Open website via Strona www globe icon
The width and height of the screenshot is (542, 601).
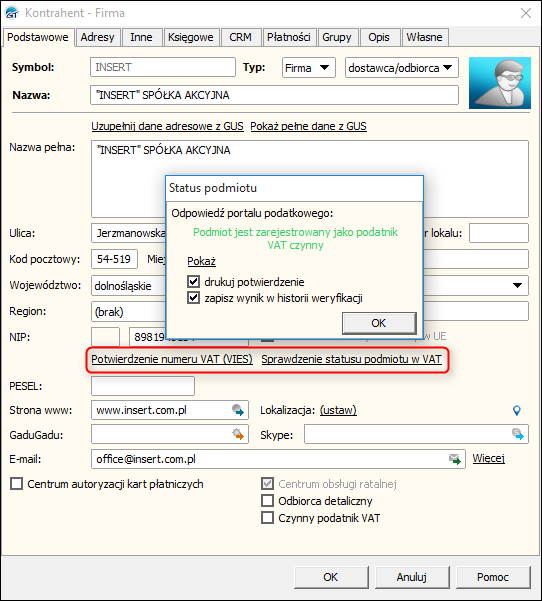coord(238,411)
